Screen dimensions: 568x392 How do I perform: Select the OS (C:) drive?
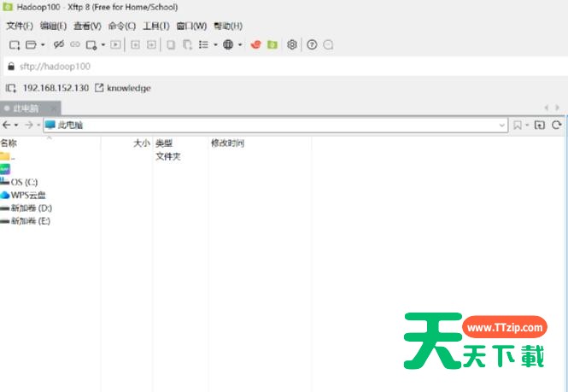coord(19,182)
